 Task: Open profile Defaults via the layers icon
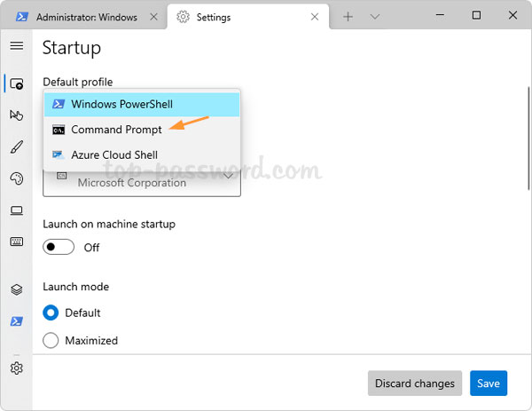[x=16, y=289]
